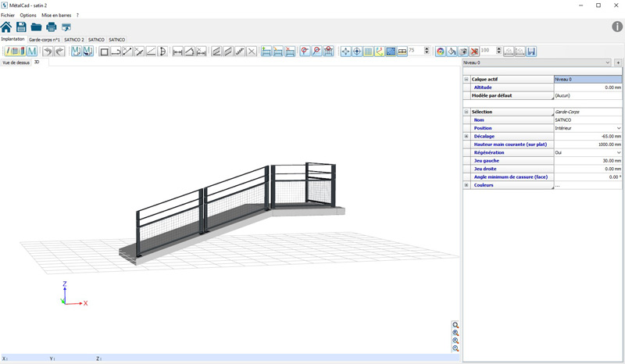Select the 3D view tab

(37, 62)
